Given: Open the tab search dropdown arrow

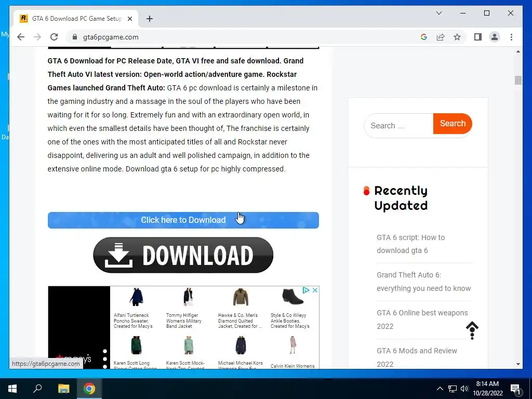Looking at the screenshot, I should [x=438, y=13].
